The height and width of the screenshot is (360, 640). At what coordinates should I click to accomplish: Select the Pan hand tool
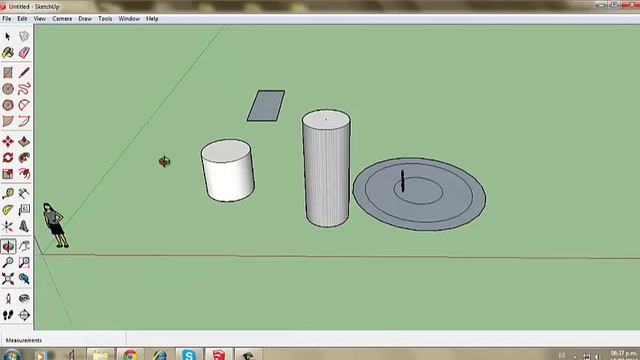pyautogui.click(x=24, y=246)
